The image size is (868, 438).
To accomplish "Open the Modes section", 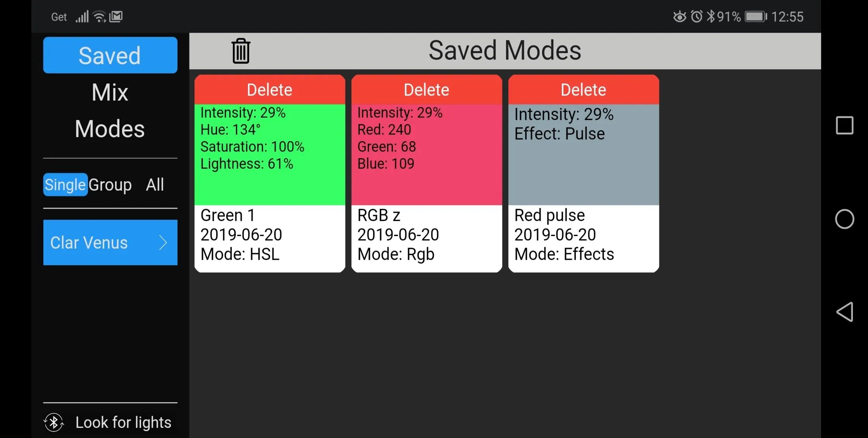I will (110, 129).
